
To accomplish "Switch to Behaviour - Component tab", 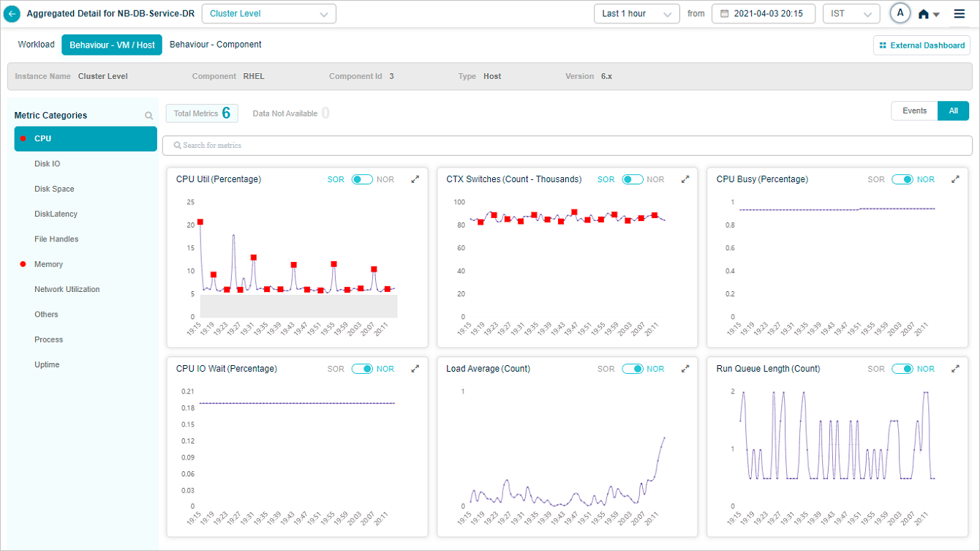I will 215,45.
